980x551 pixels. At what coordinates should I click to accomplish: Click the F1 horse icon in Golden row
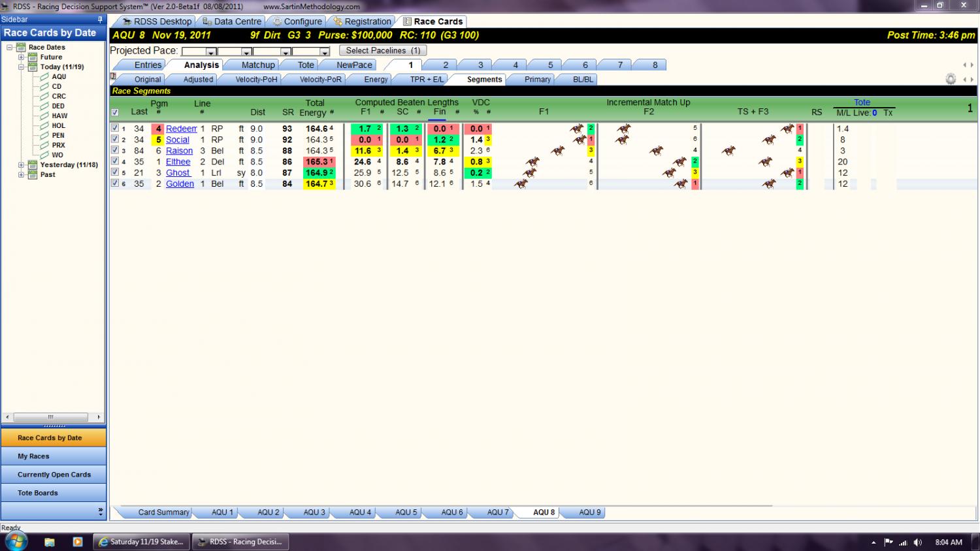(521, 184)
